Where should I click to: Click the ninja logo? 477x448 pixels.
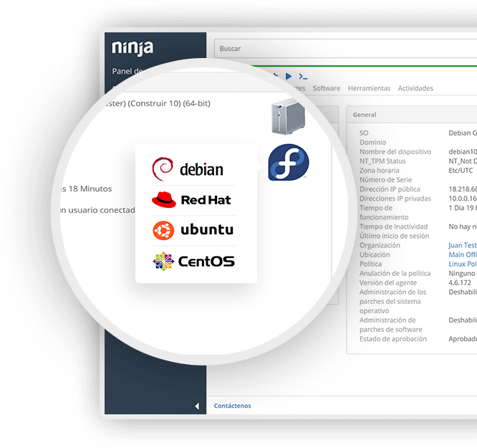tap(132, 48)
